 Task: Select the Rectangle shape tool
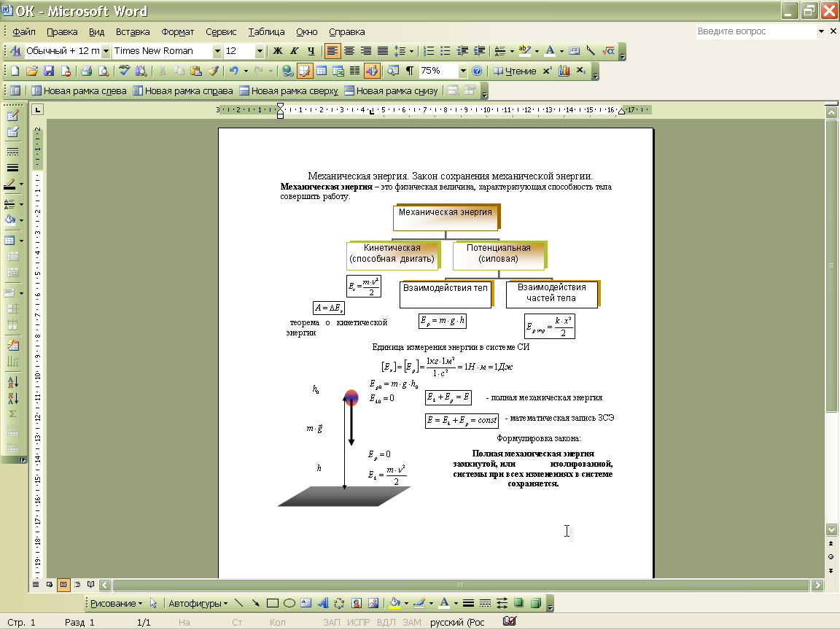(x=273, y=603)
